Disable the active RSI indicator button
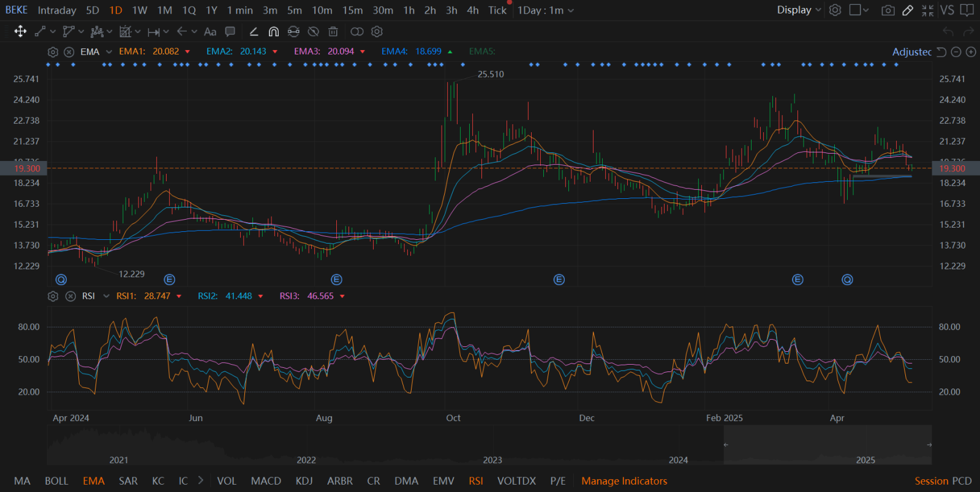This screenshot has height=492, width=980. tap(476, 481)
